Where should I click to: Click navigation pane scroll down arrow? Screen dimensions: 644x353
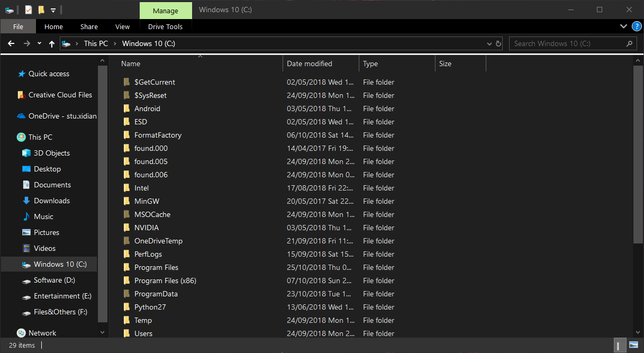(103, 332)
